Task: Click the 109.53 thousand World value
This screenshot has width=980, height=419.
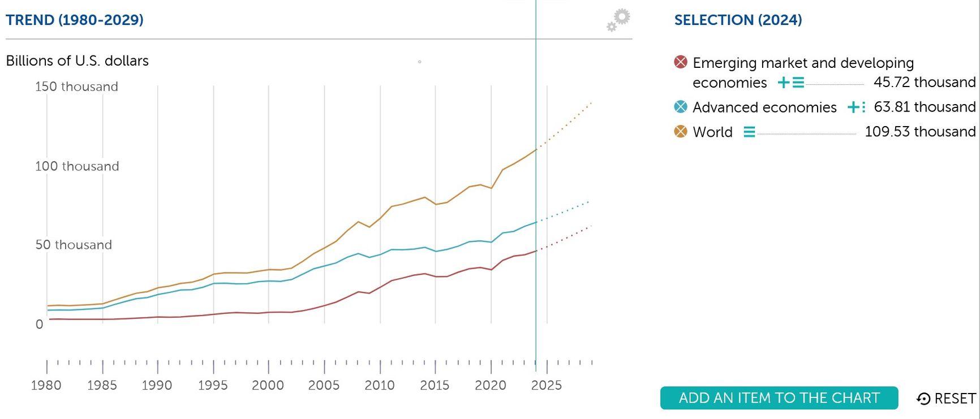Action: click(920, 132)
